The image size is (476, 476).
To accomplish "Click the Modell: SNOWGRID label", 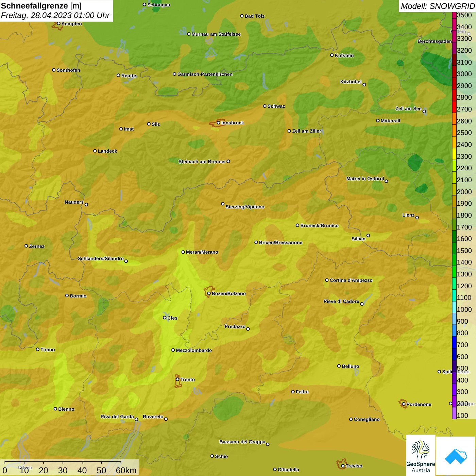I will (438, 6).
